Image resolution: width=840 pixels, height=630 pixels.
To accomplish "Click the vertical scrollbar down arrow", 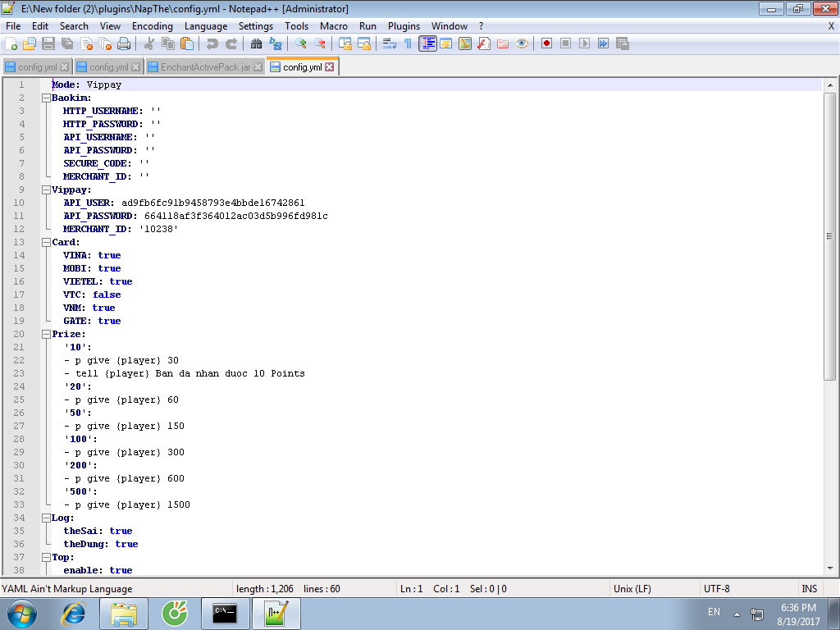I will [830, 568].
